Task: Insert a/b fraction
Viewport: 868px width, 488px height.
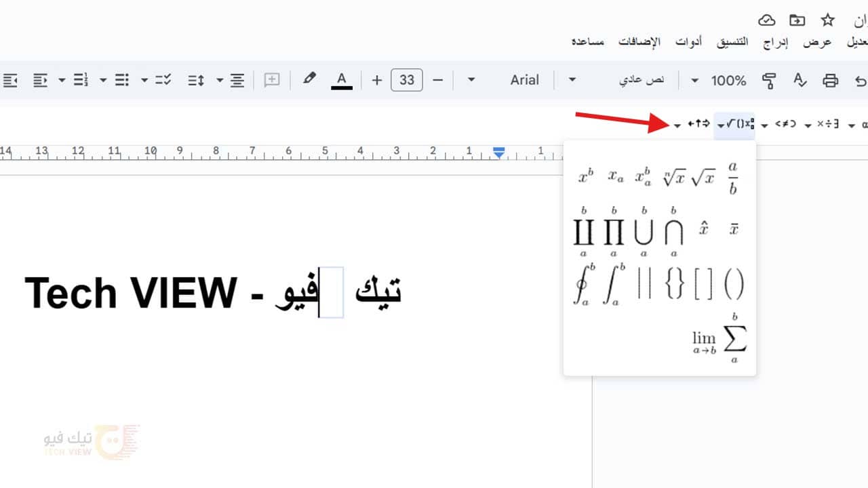Action: coord(733,178)
